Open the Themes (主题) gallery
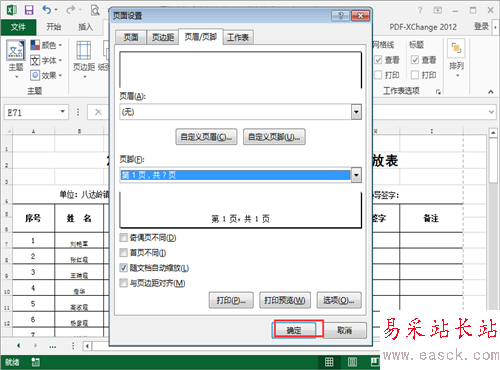This screenshot has height=370, width=500. (x=16, y=58)
